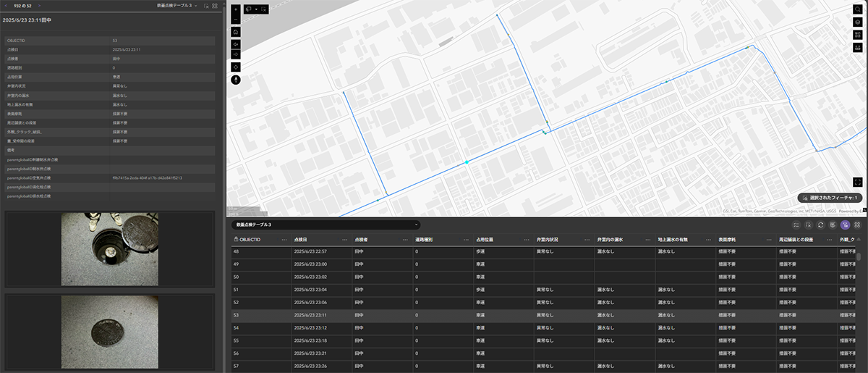868x373 pixels.
Task: Open the map search tool
Action: (857, 9)
